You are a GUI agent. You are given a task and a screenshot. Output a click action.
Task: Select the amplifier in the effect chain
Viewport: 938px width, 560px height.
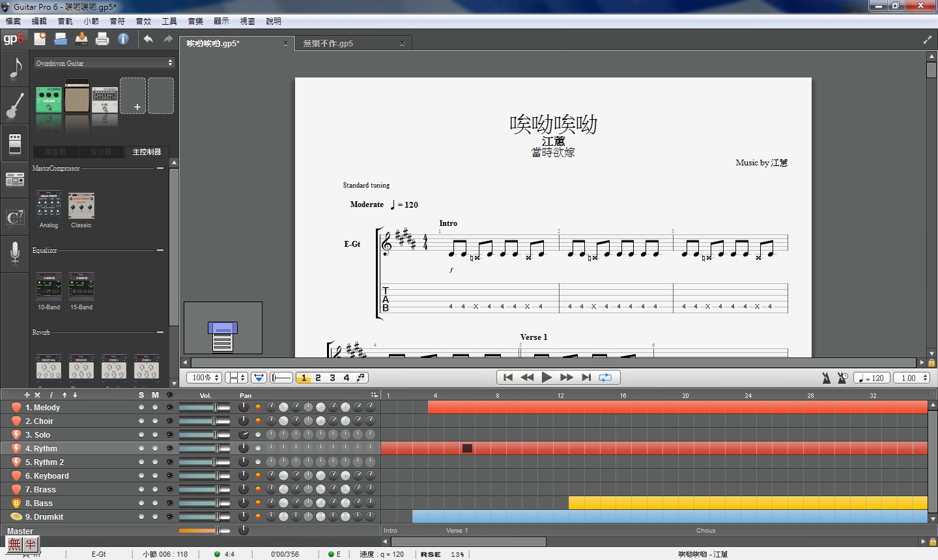pyautogui.click(x=77, y=96)
